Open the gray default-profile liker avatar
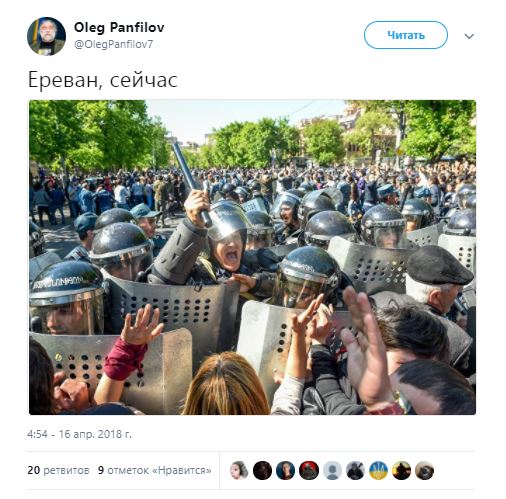Viewport: 506px width, 499px height. (x=332, y=470)
